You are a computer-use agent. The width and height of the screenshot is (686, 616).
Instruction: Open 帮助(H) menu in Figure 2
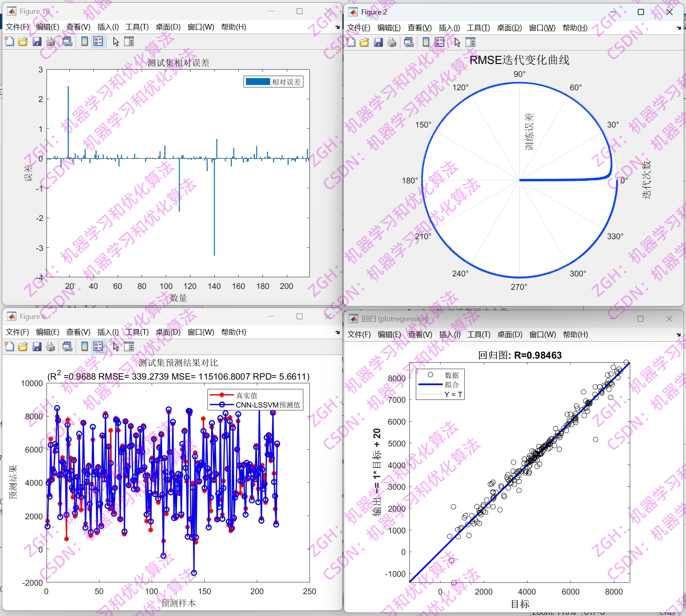coord(575,28)
